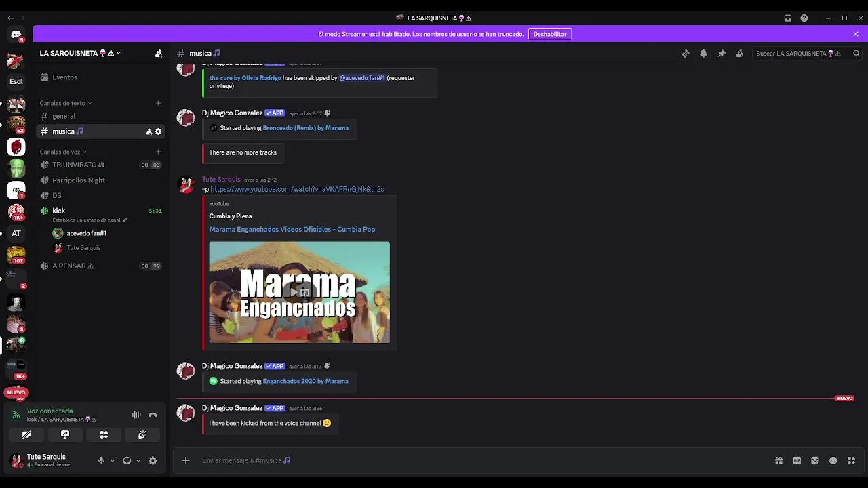Create a new voice channel with plus
The width and height of the screenshot is (868, 488).
158,152
